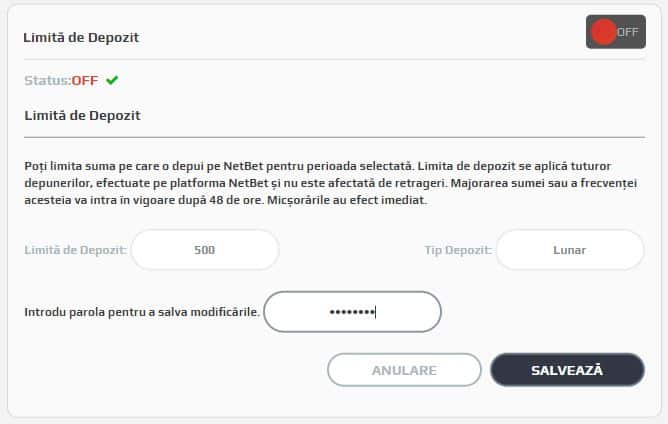The width and height of the screenshot is (668, 424).
Task: Click the gray Status: label
Action: pos(47,80)
